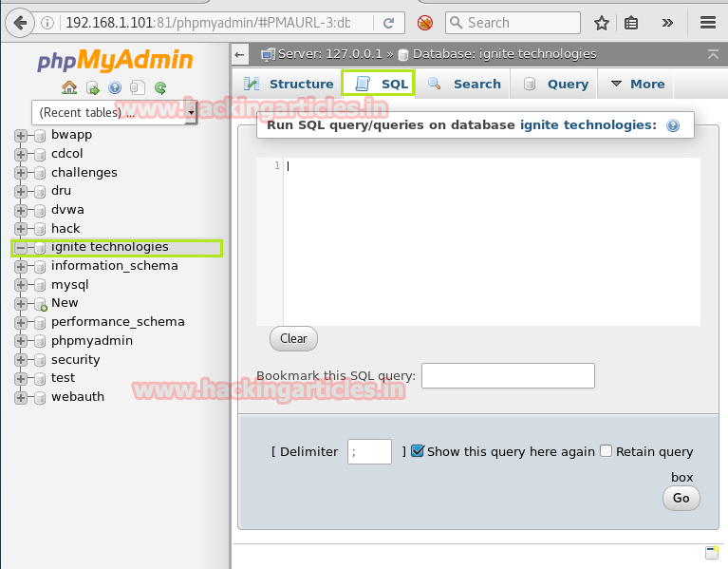Expand the phpmyadmin database node
Image resolution: width=728 pixels, height=569 pixels.
click(20, 341)
